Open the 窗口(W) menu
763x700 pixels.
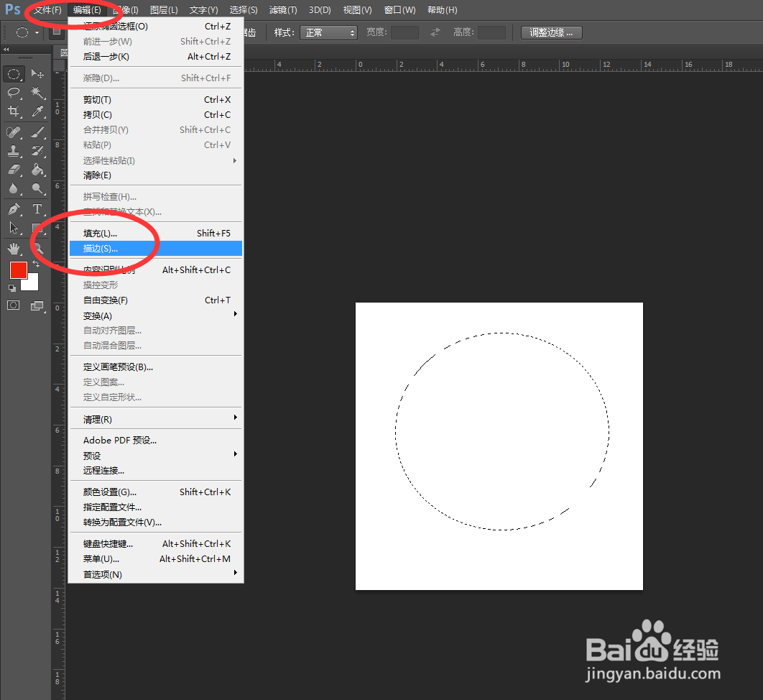coord(400,10)
